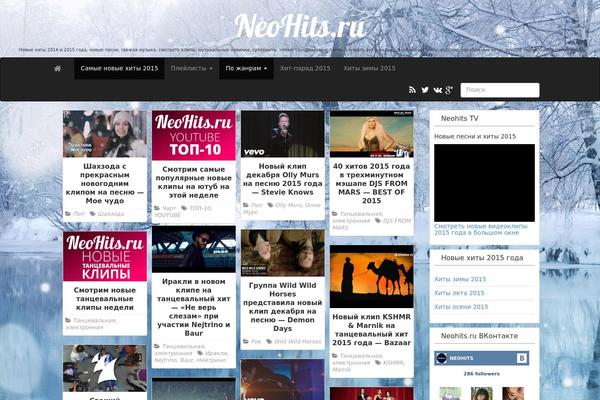The image size is (600, 400).
Task: Open the VK social icon
Action: point(437,90)
